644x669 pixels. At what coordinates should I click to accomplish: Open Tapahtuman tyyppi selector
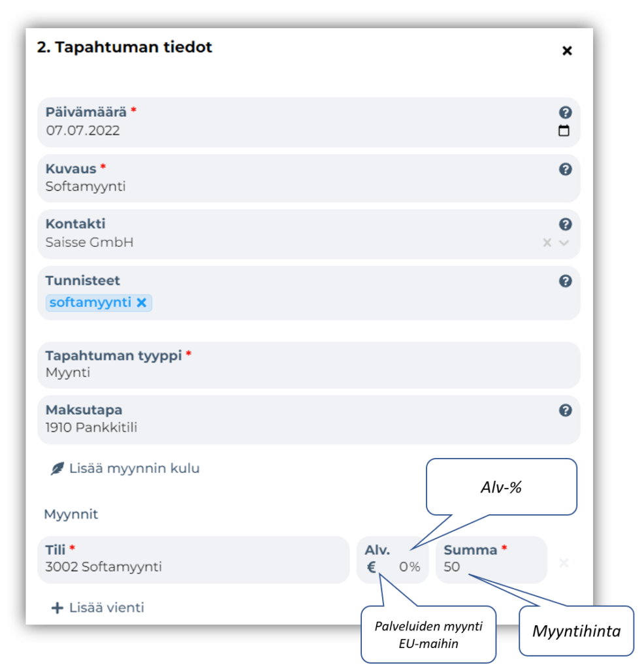coord(309,365)
